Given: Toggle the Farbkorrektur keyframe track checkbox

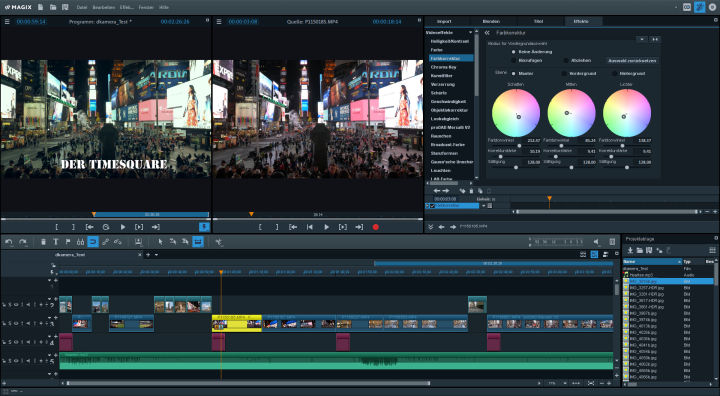Looking at the screenshot, I should [432, 206].
